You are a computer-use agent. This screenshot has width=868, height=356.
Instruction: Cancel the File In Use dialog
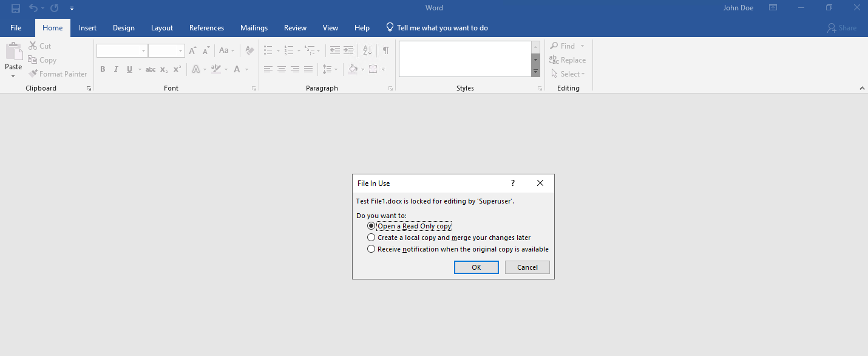click(x=527, y=267)
